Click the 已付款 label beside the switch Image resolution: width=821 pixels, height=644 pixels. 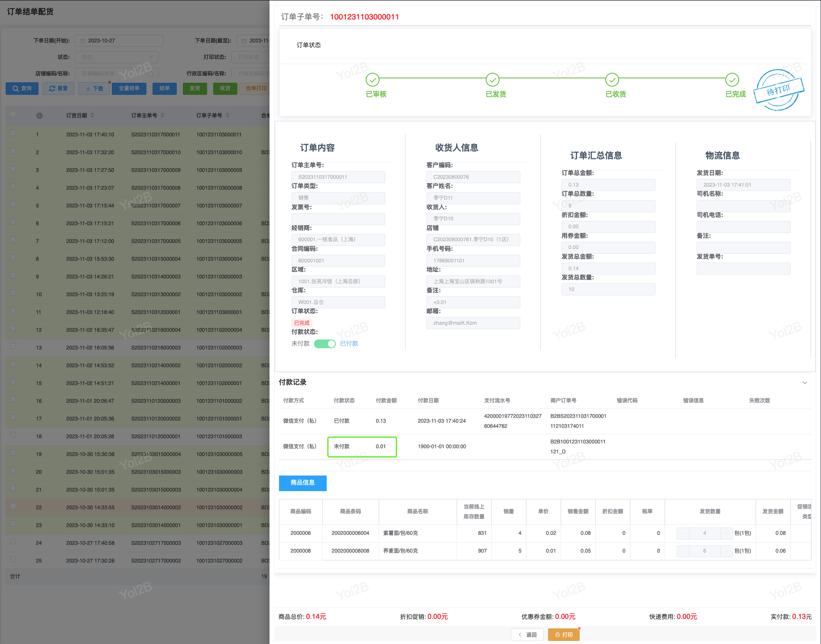click(x=349, y=344)
